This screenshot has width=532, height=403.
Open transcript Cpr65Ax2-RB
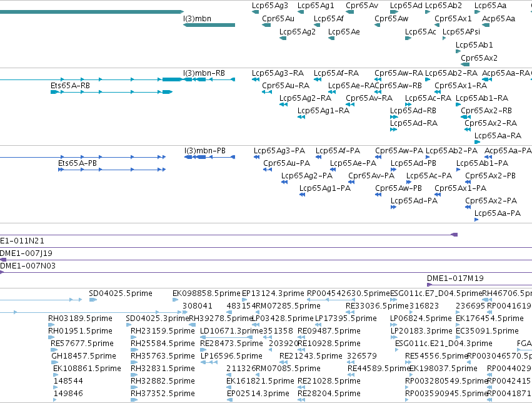point(486,111)
